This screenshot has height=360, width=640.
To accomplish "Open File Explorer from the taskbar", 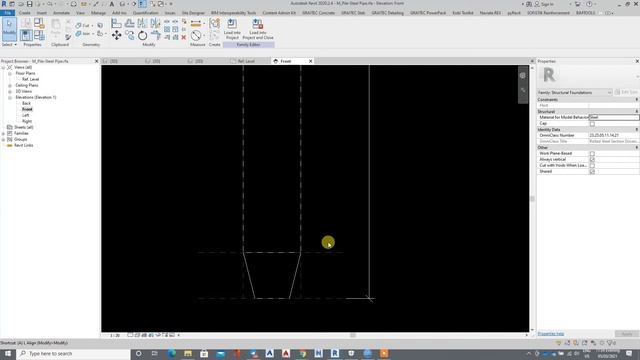I will coord(188,353).
